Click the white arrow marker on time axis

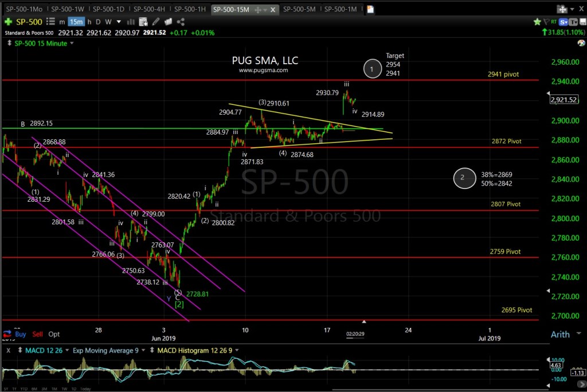(364, 322)
